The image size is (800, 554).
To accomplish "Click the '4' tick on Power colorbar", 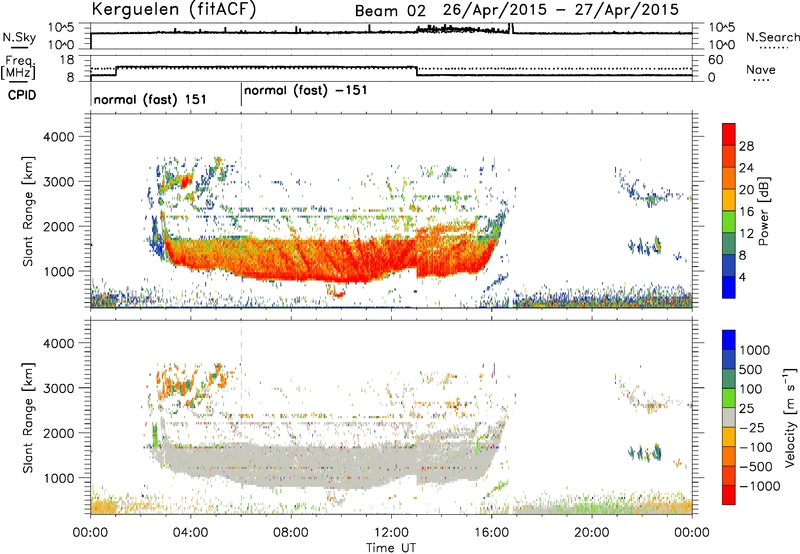I will (x=742, y=277).
